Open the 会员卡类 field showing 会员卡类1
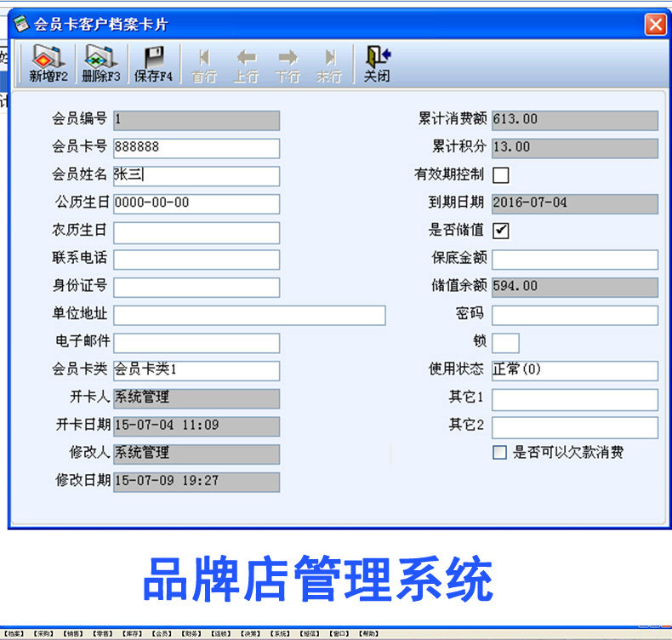This screenshot has height=640, width=672. 196,371
